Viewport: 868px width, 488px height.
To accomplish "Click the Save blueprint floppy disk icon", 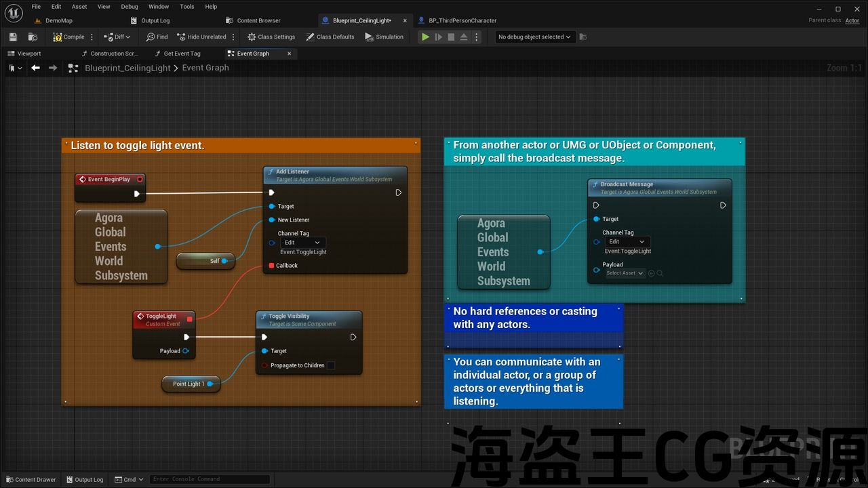I will pyautogui.click(x=13, y=37).
